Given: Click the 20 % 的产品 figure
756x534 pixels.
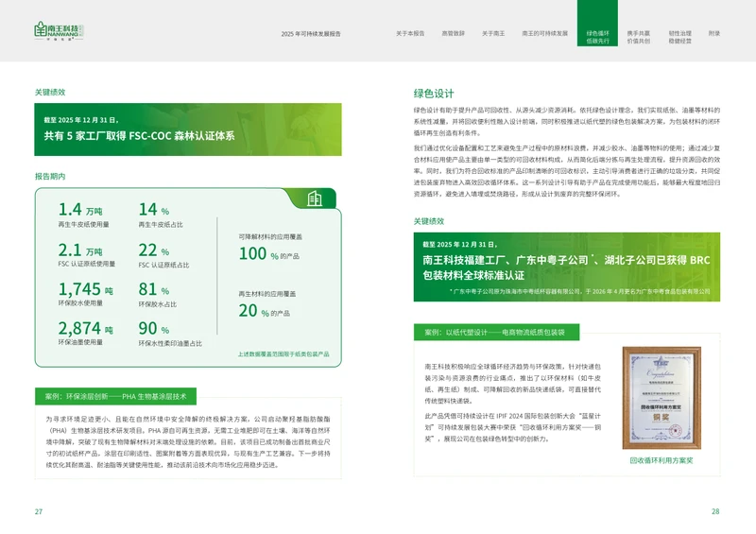Looking at the screenshot, I should coord(265,311).
